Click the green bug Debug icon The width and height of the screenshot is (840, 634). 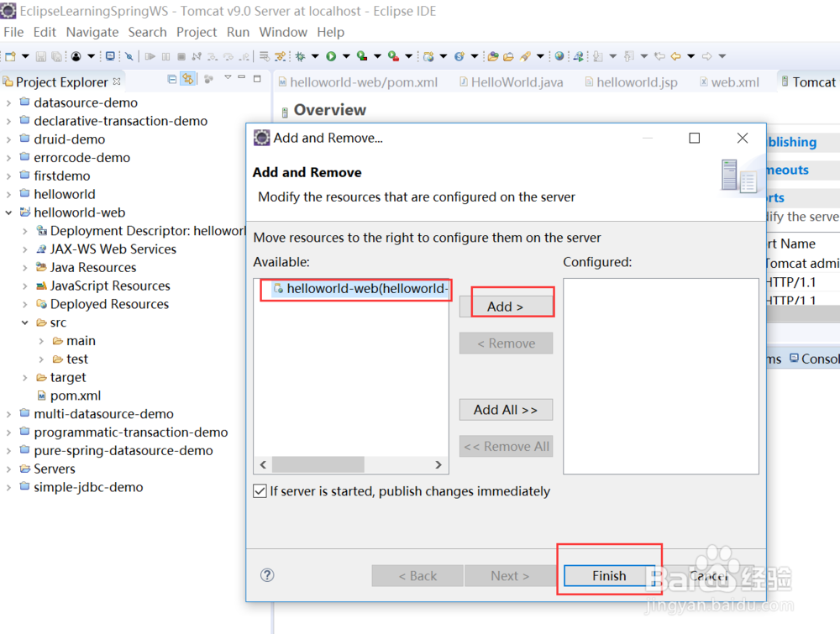click(300, 56)
